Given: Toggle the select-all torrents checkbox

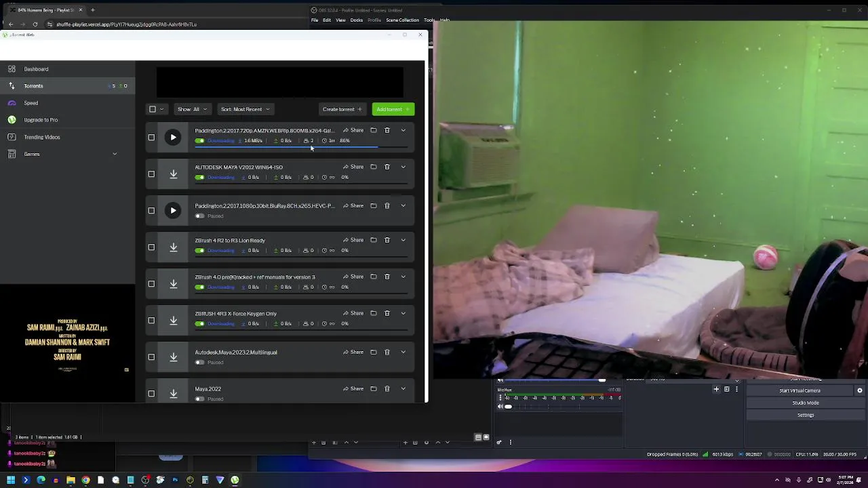Looking at the screenshot, I should pos(153,109).
